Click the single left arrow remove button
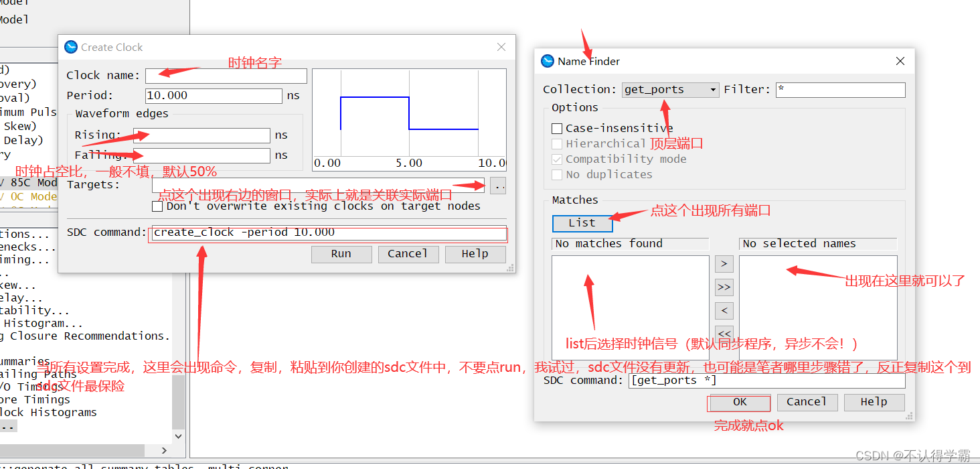The height and width of the screenshot is (469, 980). pos(724,311)
